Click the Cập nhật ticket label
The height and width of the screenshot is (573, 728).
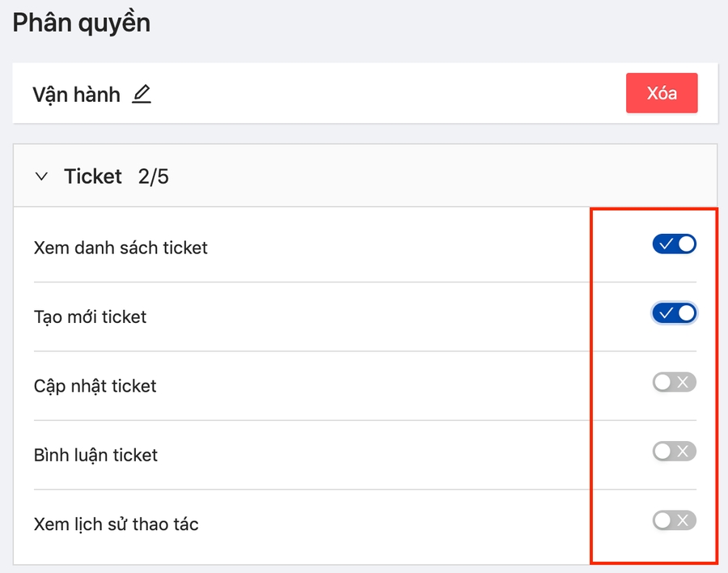coord(95,386)
